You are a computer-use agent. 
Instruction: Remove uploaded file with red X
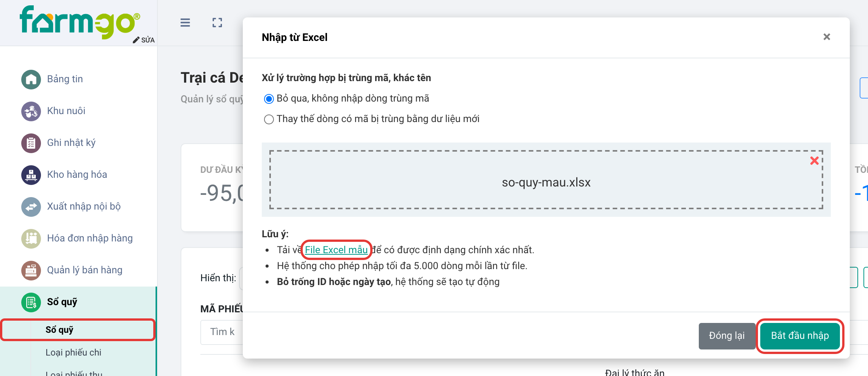click(814, 161)
